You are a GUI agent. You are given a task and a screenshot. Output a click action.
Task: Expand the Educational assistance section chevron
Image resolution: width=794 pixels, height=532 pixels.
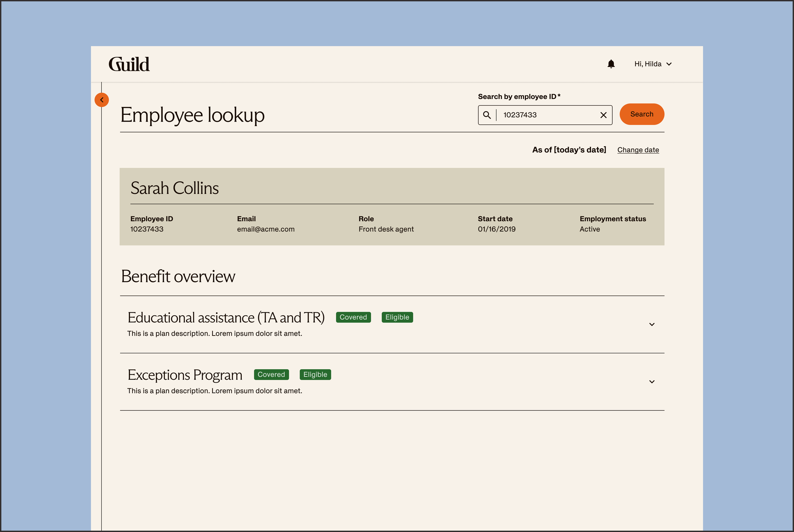click(x=651, y=324)
